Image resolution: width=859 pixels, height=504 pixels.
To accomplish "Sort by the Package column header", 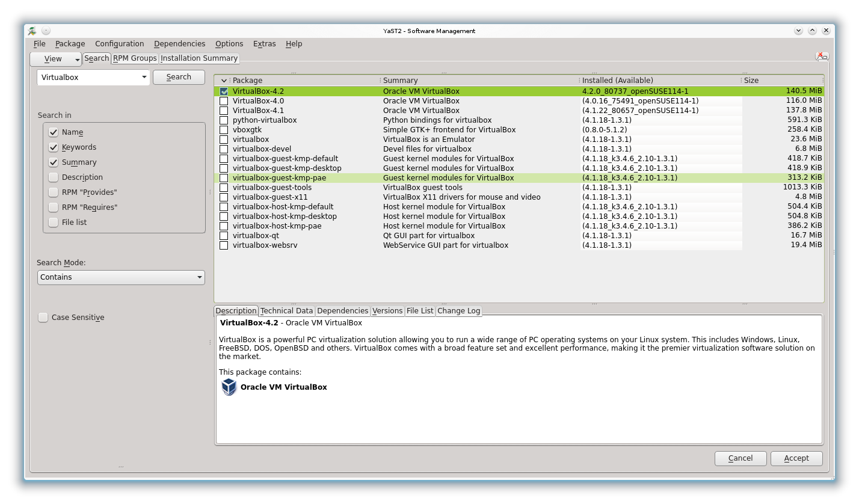I will click(x=305, y=81).
